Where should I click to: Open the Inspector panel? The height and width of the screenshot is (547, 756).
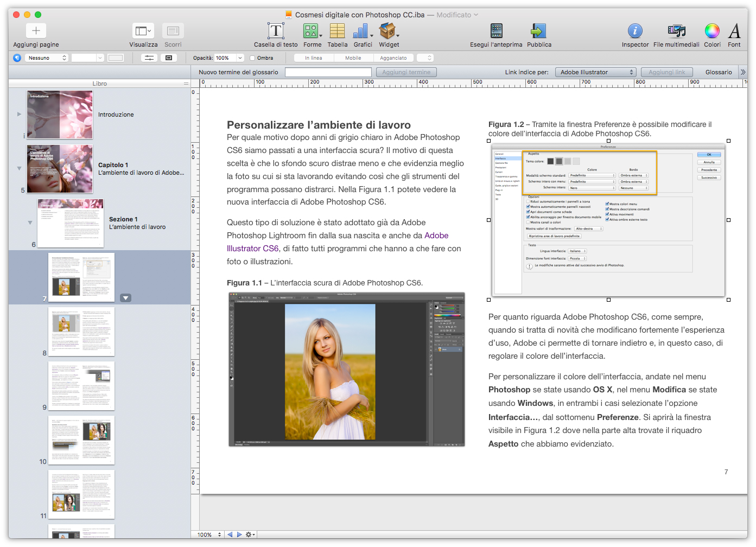pyautogui.click(x=635, y=31)
